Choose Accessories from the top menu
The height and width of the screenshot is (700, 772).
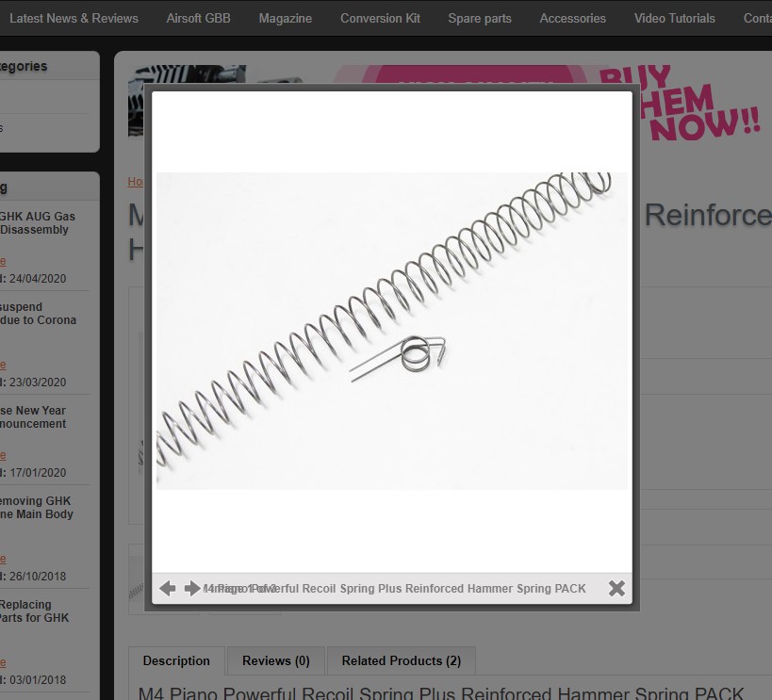[x=572, y=18]
